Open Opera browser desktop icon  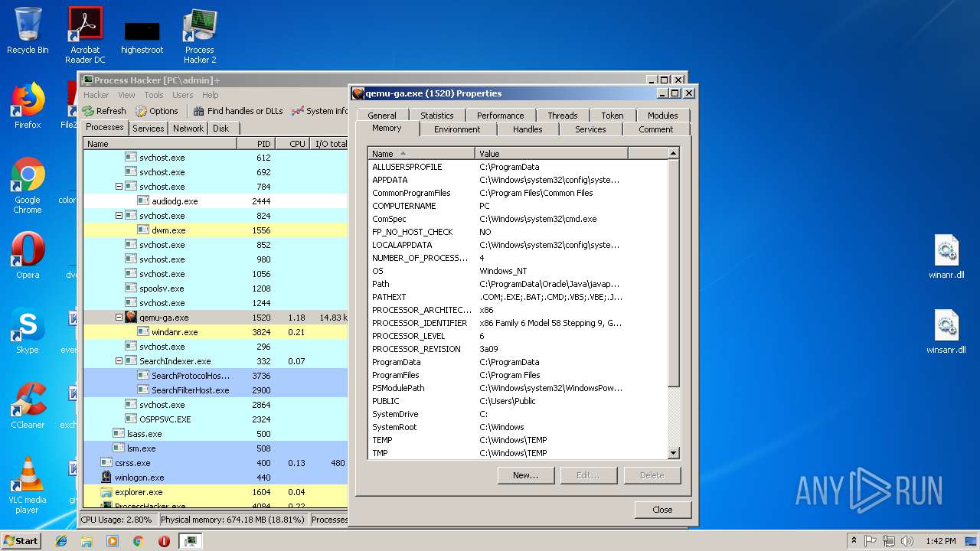click(28, 256)
